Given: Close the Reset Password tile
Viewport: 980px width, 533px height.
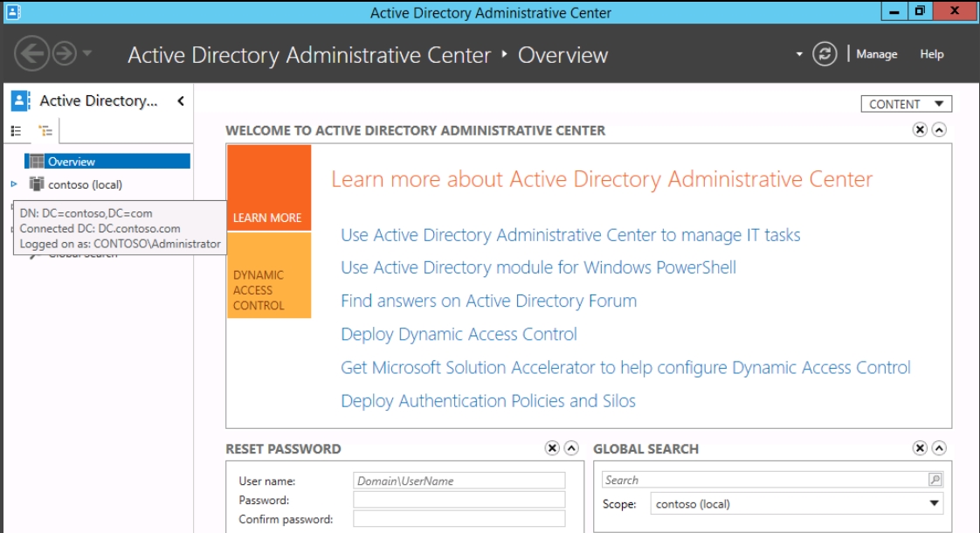Looking at the screenshot, I should [552, 448].
